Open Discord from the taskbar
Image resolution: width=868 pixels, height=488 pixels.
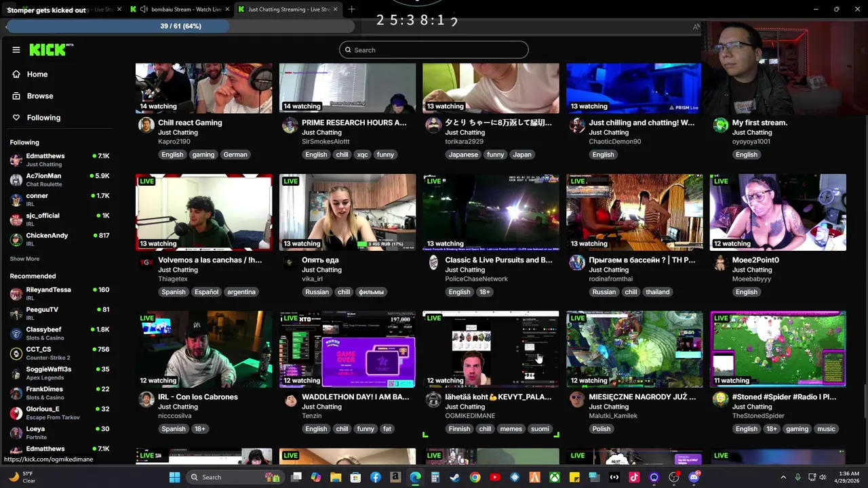click(x=694, y=477)
